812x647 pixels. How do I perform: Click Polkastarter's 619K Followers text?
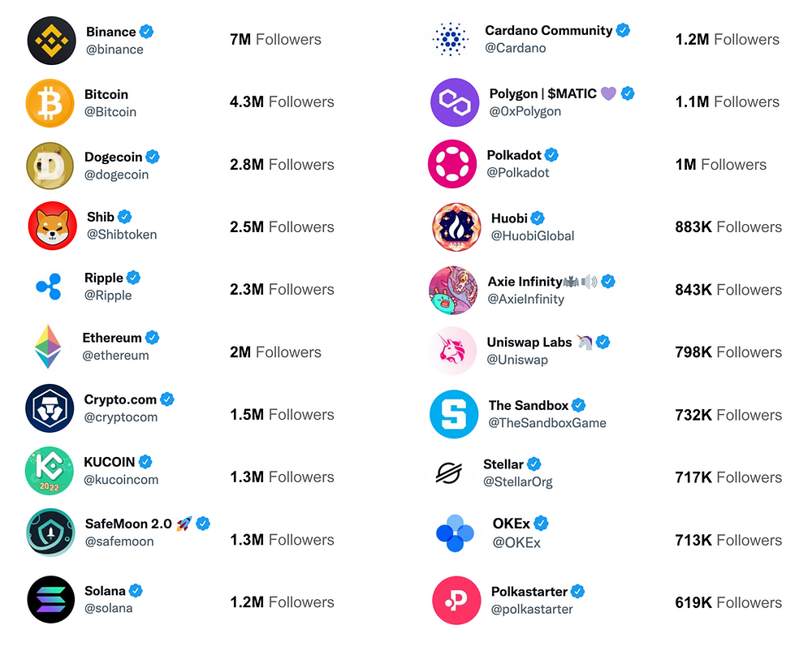[x=728, y=602]
